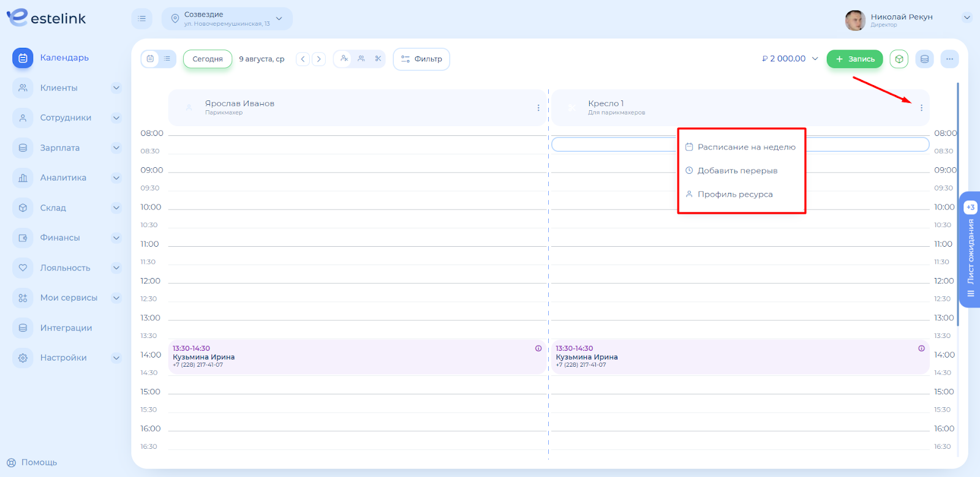Click the Сегодня button

[208, 59]
